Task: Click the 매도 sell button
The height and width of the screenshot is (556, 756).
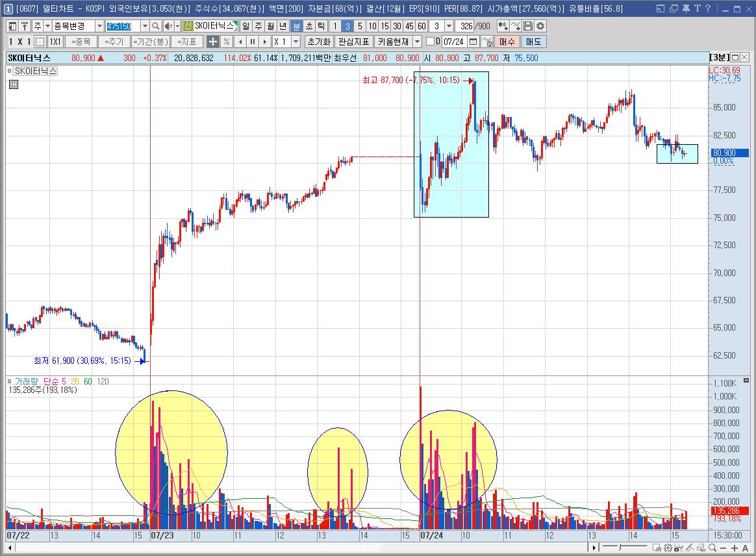Action: [x=533, y=42]
